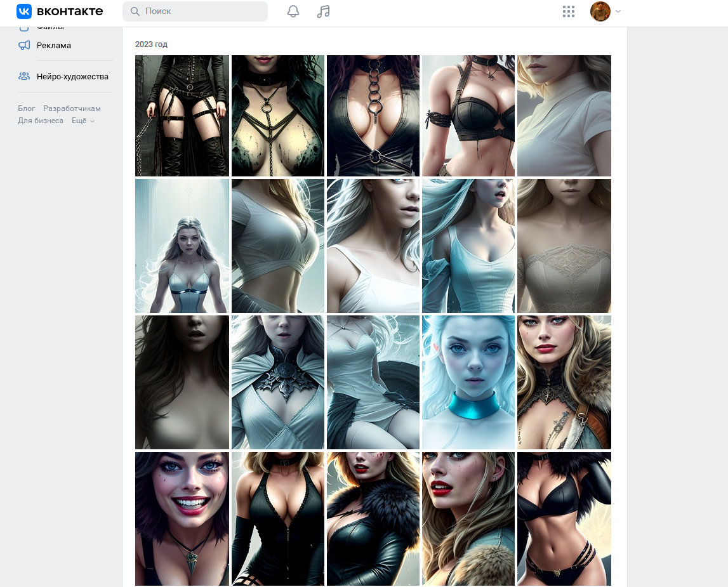
Task: Open the notifications bell
Action: click(293, 11)
